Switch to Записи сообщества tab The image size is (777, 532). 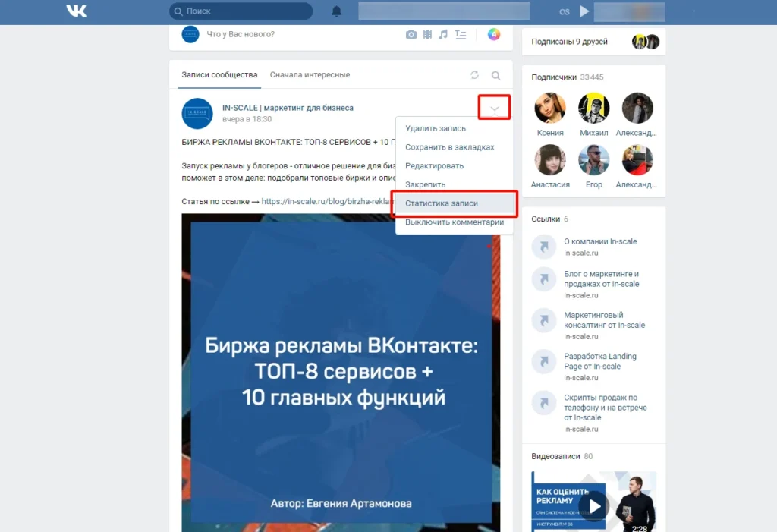click(x=219, y=75)
